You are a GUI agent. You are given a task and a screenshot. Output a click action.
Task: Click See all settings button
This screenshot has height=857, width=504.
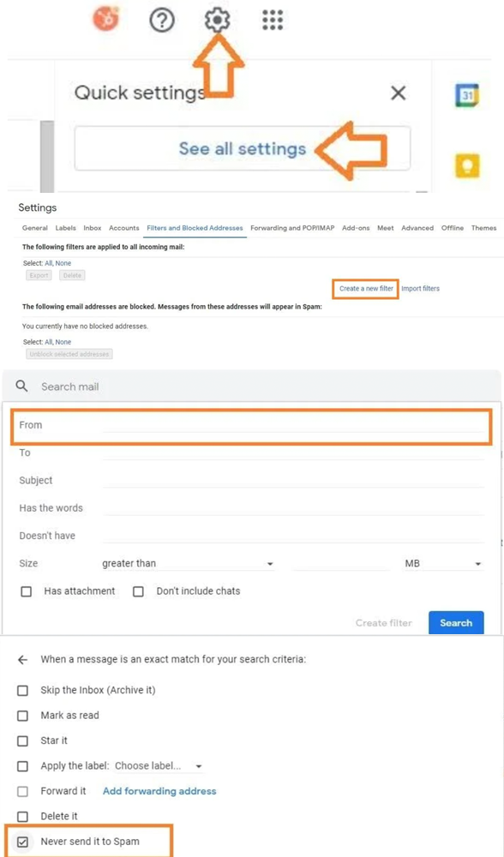(243, 148)
